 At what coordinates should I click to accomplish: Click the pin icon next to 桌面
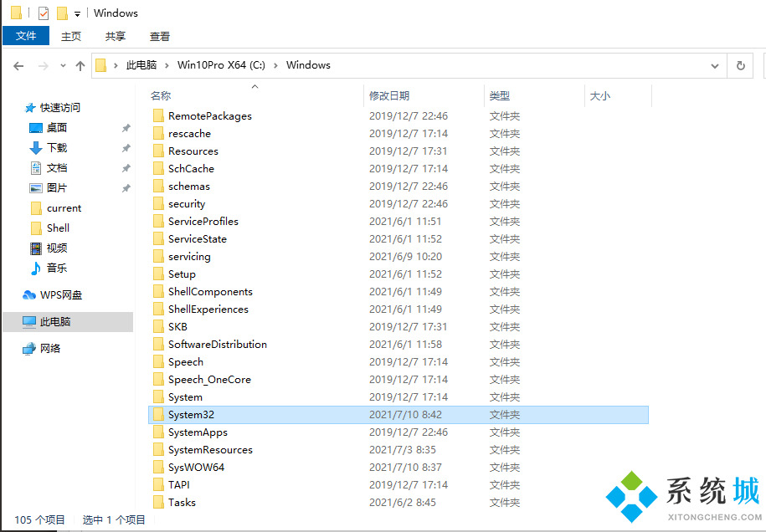click(x=126, y=128)
